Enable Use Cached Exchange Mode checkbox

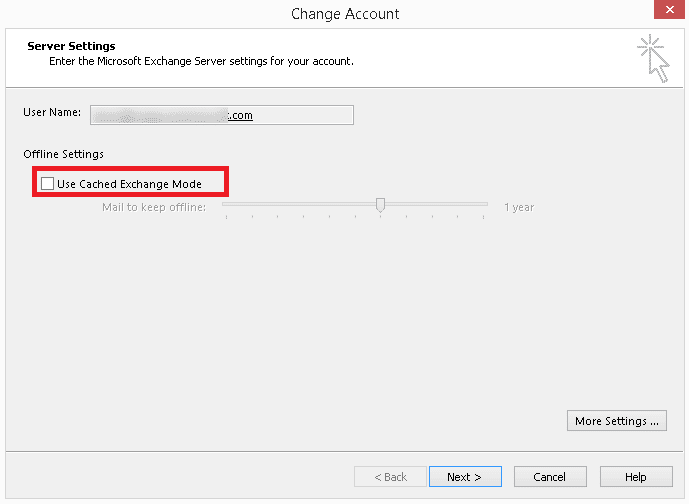tap(47, 183)
